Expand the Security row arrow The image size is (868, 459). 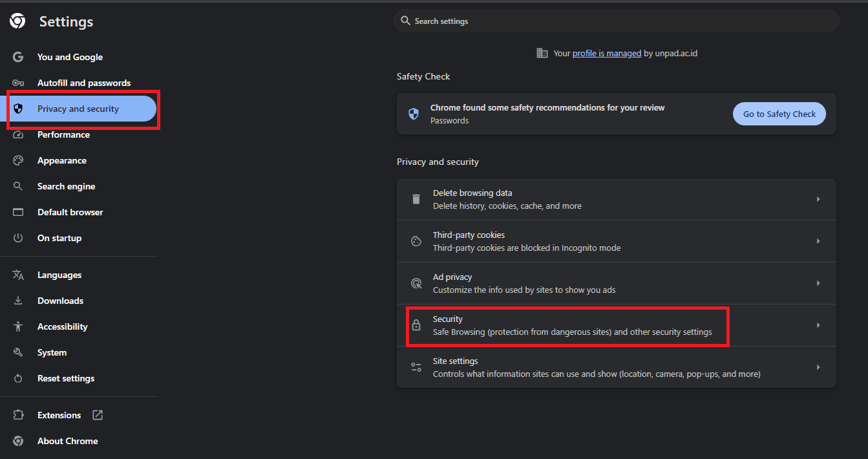(818, 325)
